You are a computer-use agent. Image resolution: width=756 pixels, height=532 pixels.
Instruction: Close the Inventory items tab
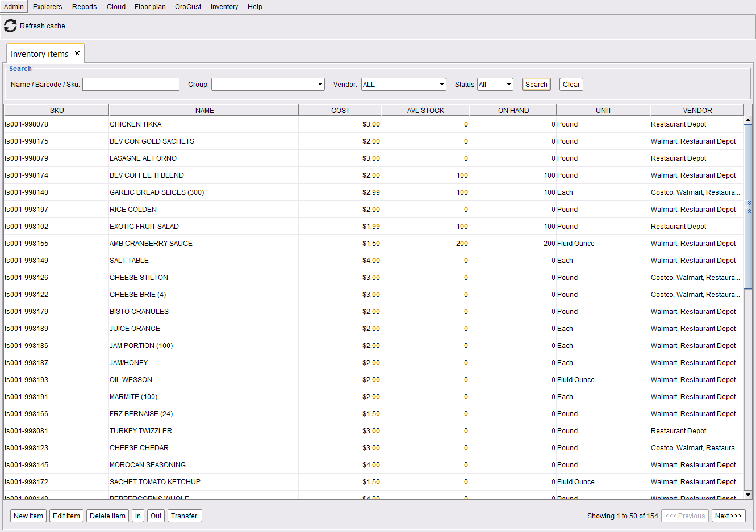coord(77,53)
